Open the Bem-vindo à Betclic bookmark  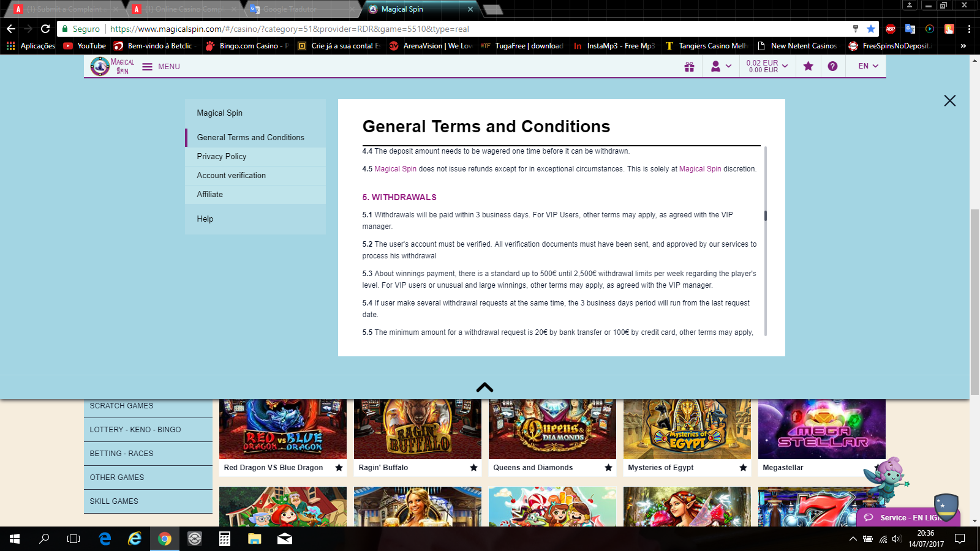tap(154, 46)
